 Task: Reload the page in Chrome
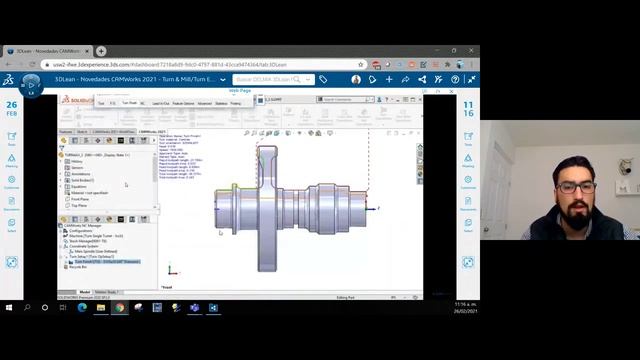32,64
